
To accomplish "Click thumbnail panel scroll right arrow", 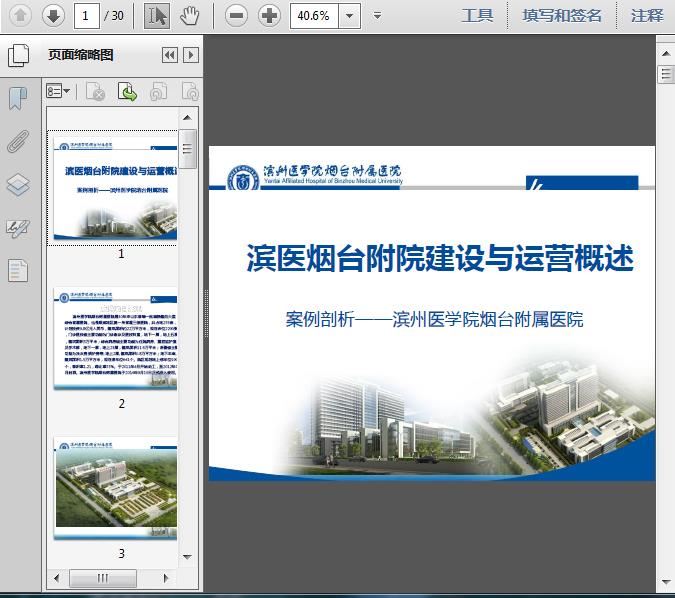I will point(166,578).
